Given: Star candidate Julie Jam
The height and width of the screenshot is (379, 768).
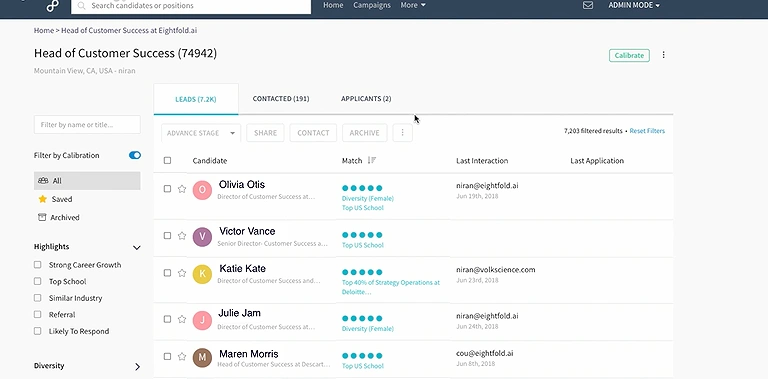Looking at the screenshot, I should [182, 319].
